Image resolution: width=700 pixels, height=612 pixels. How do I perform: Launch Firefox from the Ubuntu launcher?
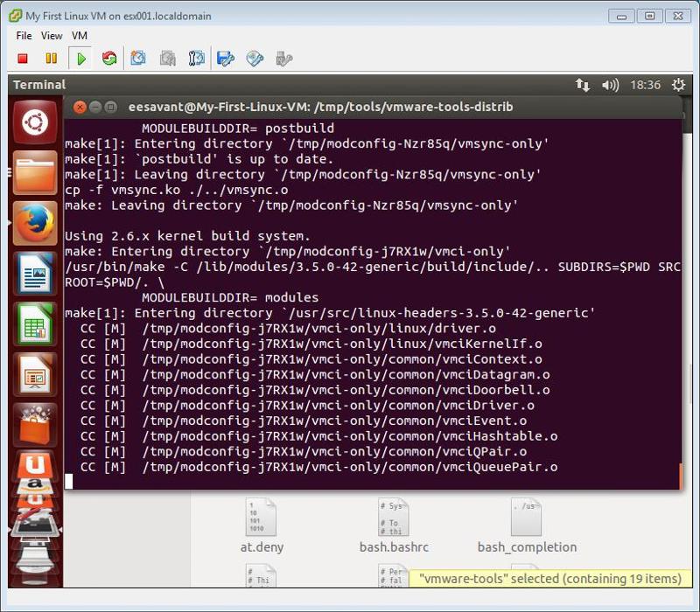click(x=35, y=224)
